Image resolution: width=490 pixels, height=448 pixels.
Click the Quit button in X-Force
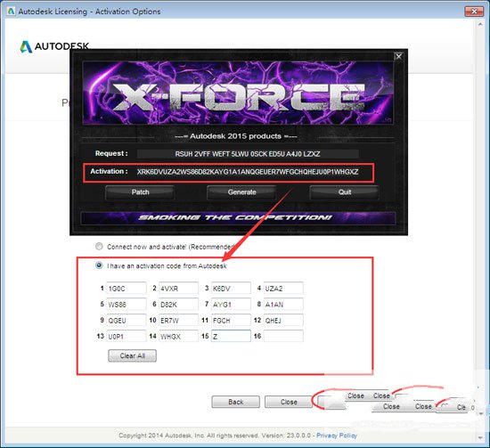345,192
